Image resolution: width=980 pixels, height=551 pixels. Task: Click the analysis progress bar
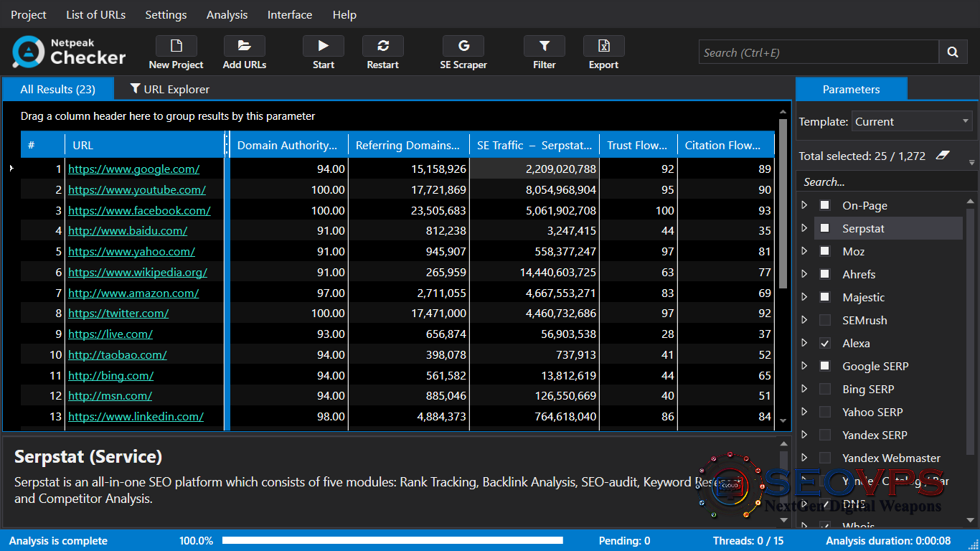[392, 541]
